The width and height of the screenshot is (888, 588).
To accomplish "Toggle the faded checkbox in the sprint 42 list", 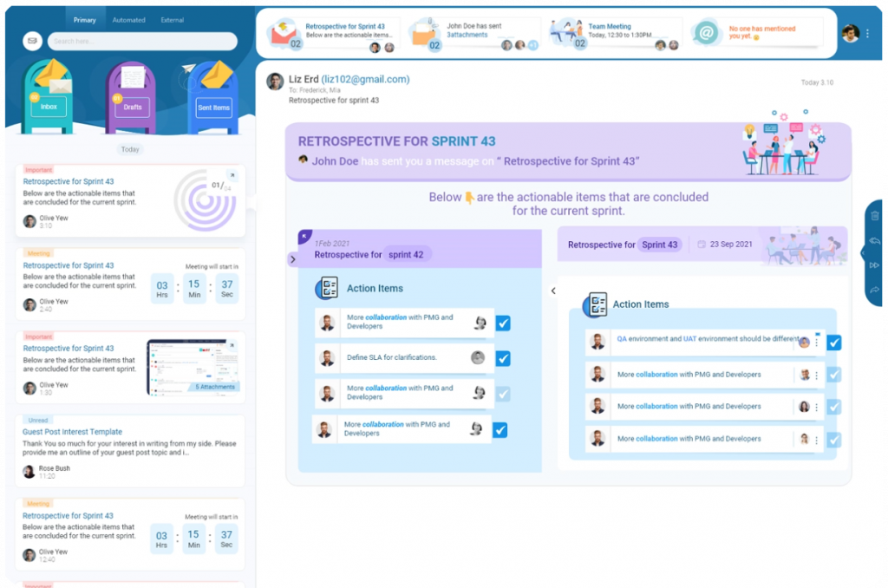I will tap(503, 394).
